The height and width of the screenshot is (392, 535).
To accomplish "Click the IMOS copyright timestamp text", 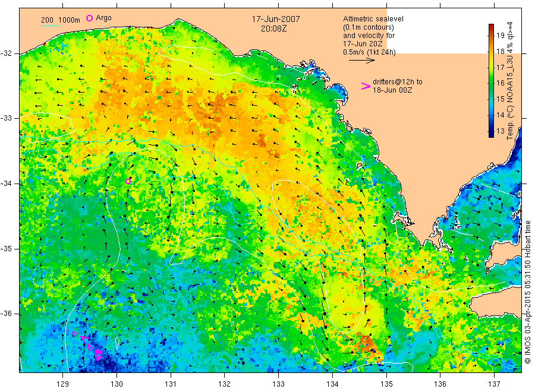I will [527, 292].
